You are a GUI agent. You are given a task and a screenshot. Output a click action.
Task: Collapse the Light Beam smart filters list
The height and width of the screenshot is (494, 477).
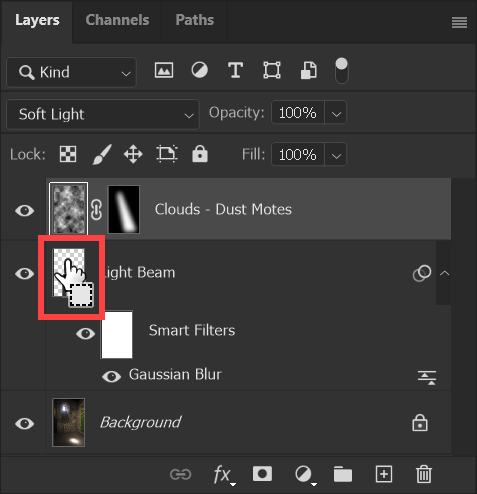point(444,273)
